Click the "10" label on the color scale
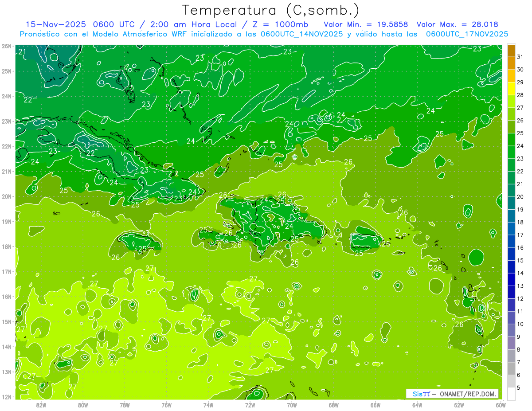This screenshot has height=411, width=532. (x=520, y=324)
